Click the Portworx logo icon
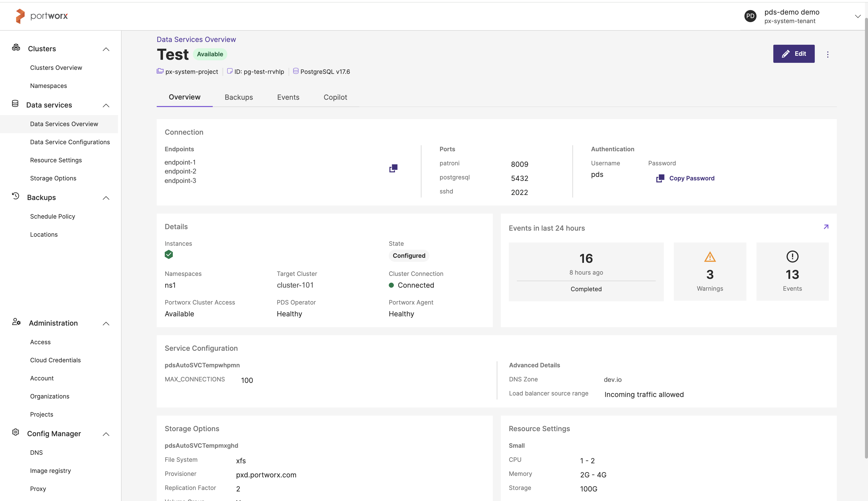This screenshot has height=501, width=868. (x=20, y=16)
